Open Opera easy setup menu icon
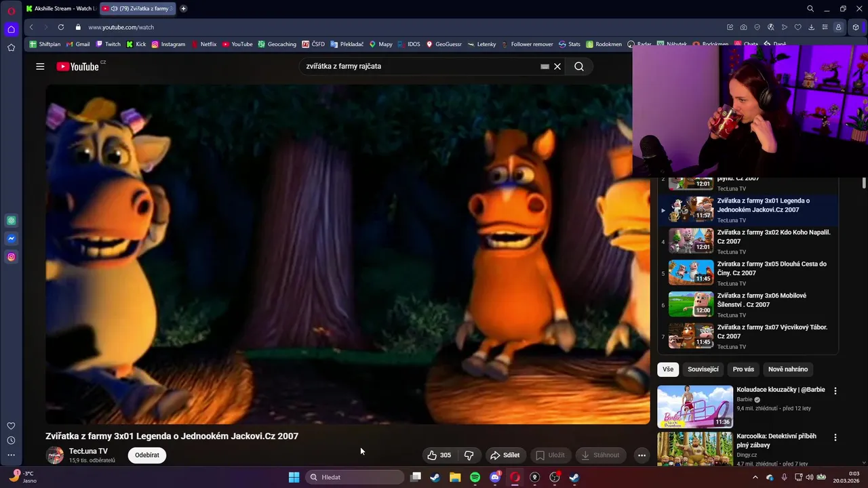The height and width of the screenshot is (488, 868). click(x=825, y=27)
